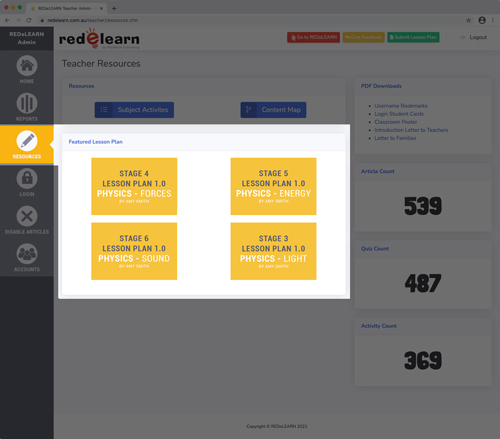Open the Content Map button
The height and width of the screenshot is (439, 500).
pos(273,110)
